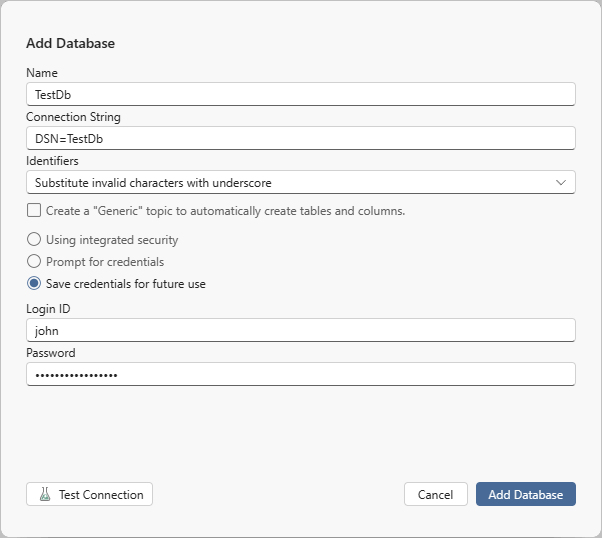This screenshot has width=602, height=538.
Task: Enable the "Generic" topic checkbox
Action: [34, 210]
